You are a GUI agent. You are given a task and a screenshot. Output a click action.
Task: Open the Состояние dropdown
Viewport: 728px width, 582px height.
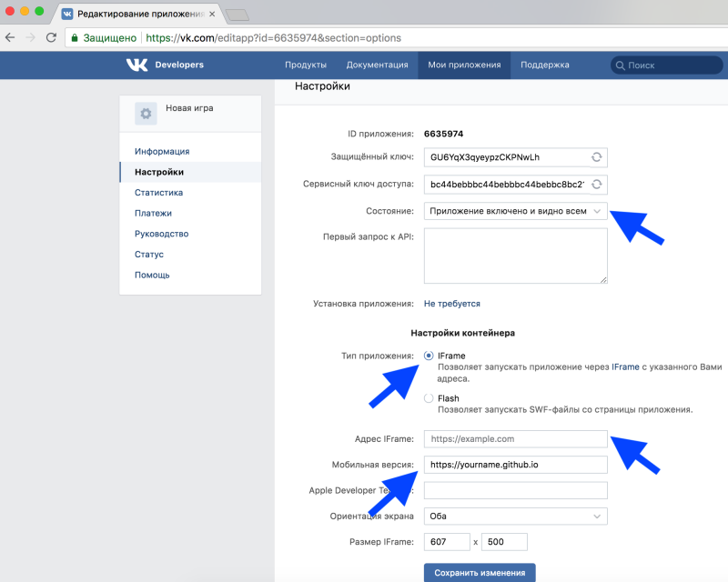pyautogui.click(x=515, y=211)
